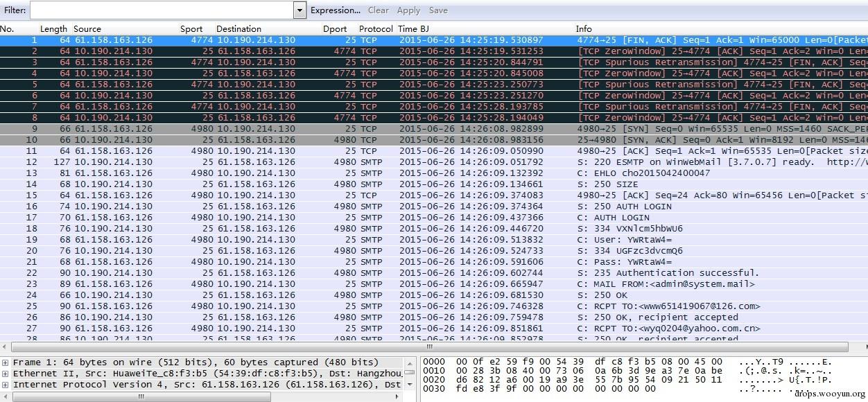Sort packets by the Source column header
The image size is (868, 402).
click(87, 29)
